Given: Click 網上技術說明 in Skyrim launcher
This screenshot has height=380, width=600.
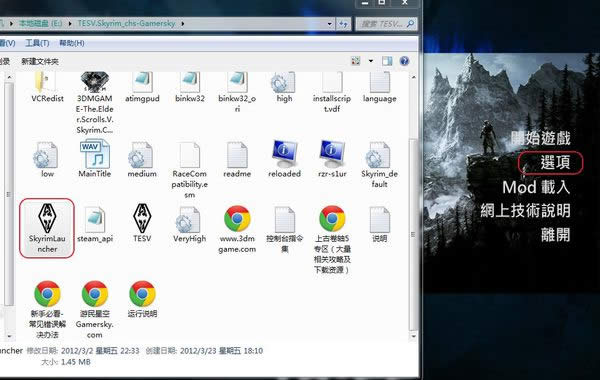Looking at the screenshot, I should tap(525, 210).
